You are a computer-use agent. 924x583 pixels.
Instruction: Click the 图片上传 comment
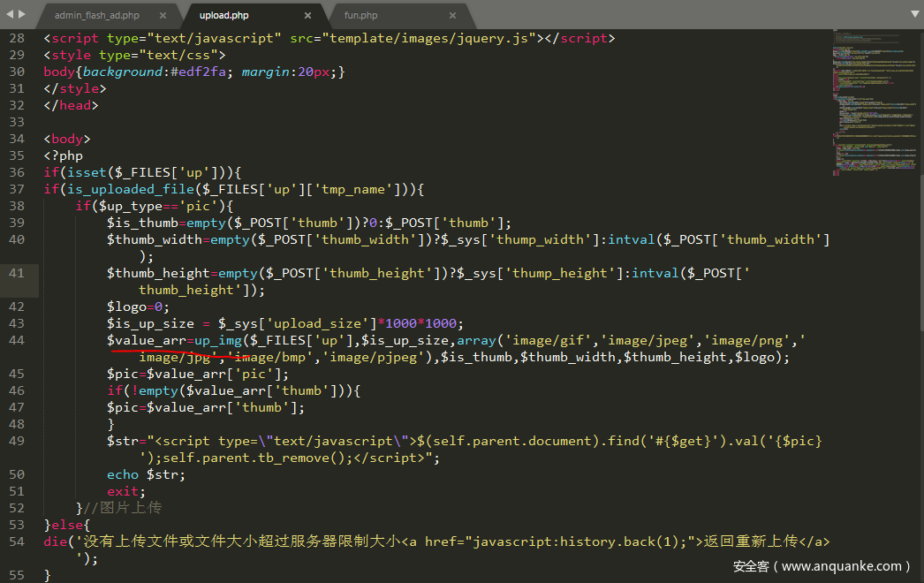click(130, 508)
